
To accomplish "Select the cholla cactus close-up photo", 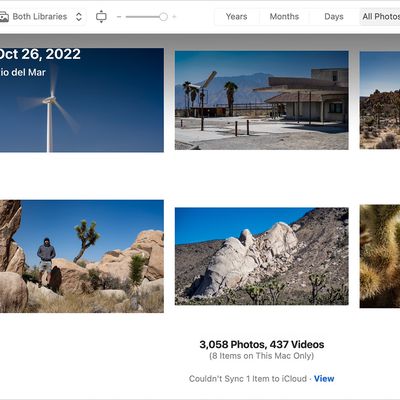I will click(380, 256).
